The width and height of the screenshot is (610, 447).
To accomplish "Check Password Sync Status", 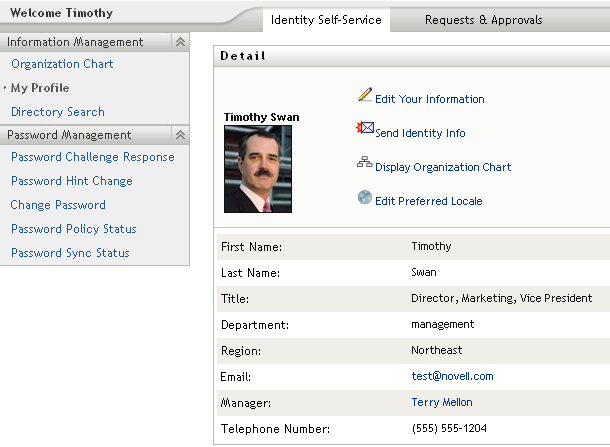I will coord(70,253).
